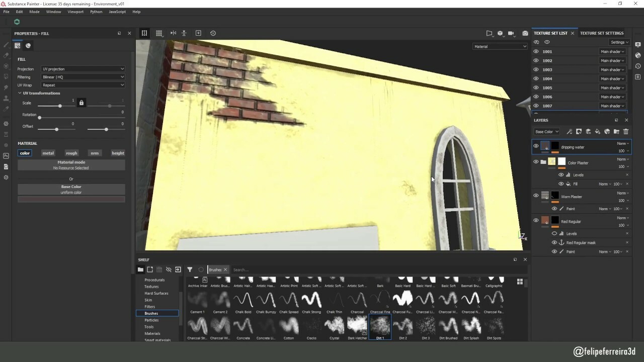This screenshot has width=644, height=362.
Task: Select the Materials category in the Shelf sidebar
Action: coord(152,333)
